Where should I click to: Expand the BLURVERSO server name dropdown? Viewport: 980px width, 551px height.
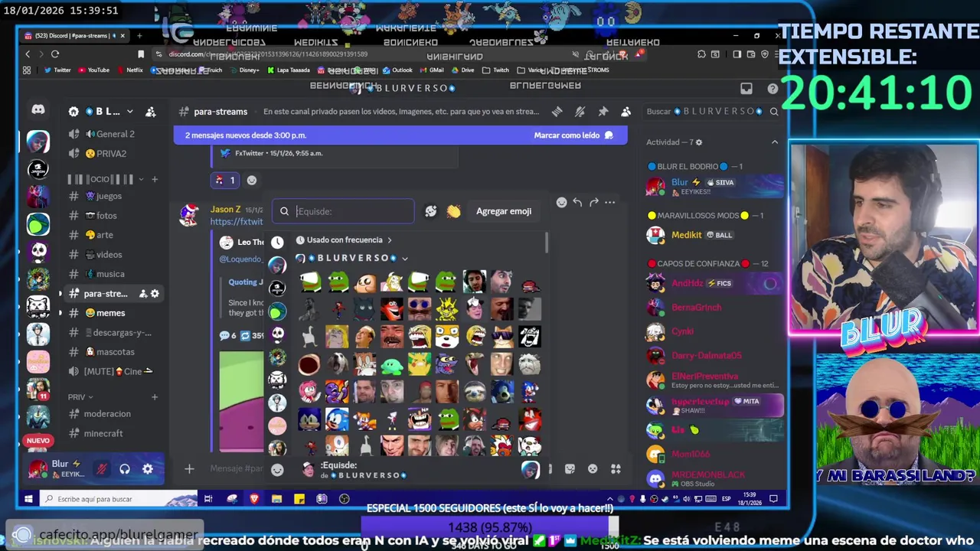[x=129, y=112]
